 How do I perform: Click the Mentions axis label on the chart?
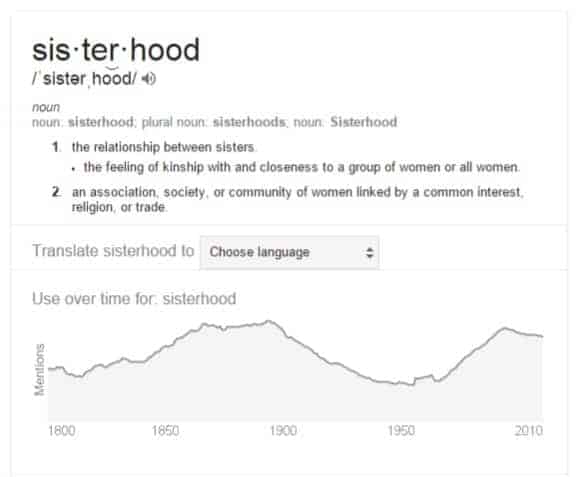click(39, 370)
